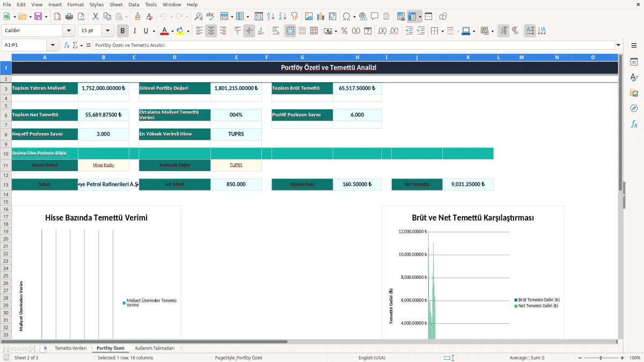
Task: Open the Function Wizard fx icon
Action: click(x=67, y=46)
